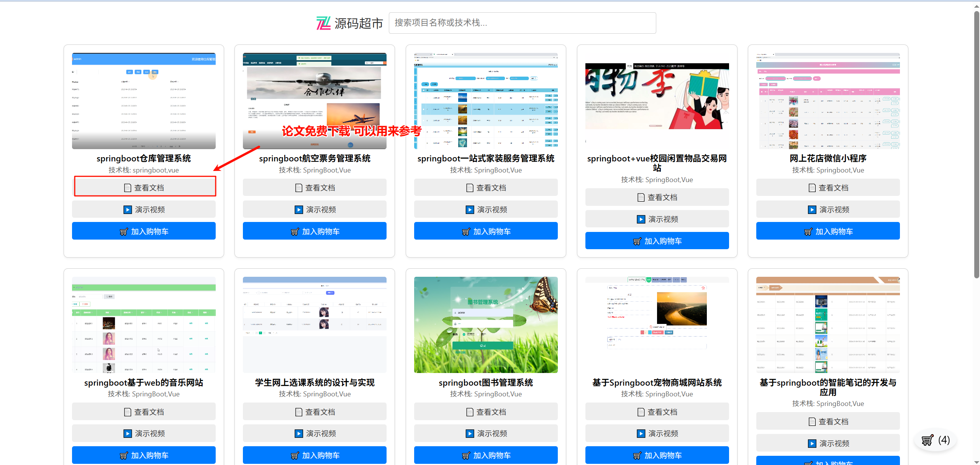
Task: Click the play icon under springboot航空票务管理系统
Action: (298, 210)
